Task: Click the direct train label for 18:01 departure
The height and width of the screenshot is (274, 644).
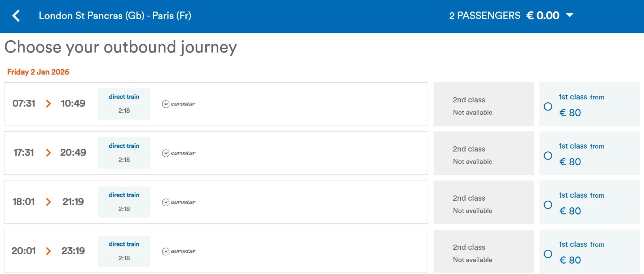Action: 124,195
